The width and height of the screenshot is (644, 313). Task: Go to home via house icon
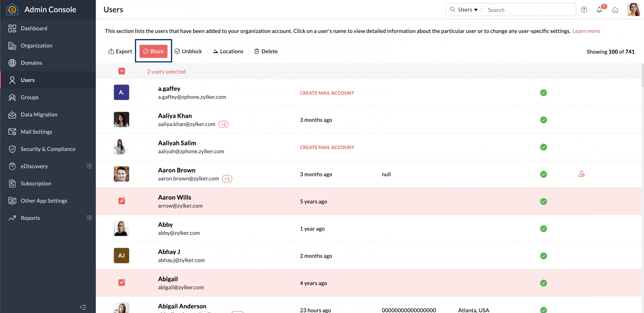615,10
